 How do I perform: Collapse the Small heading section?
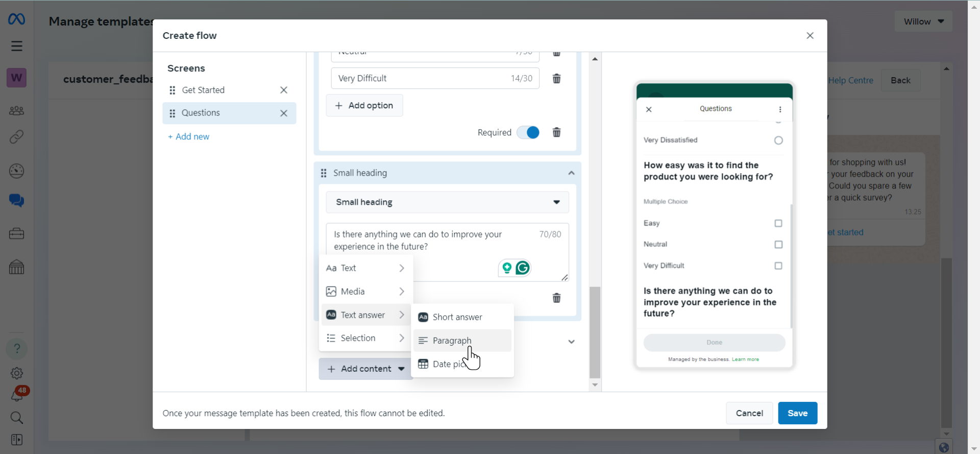coord(571,173)
